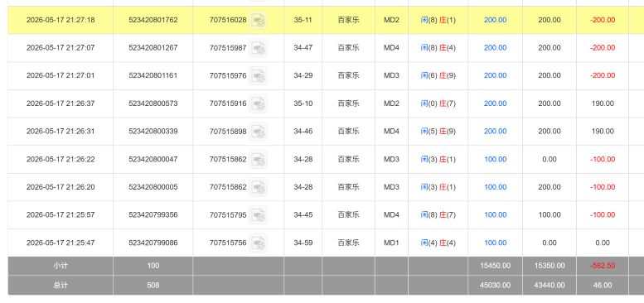The width and height of the screenshot is (644, 303).
Task: Select order number 523420800005
Action: tap(153, 187)
